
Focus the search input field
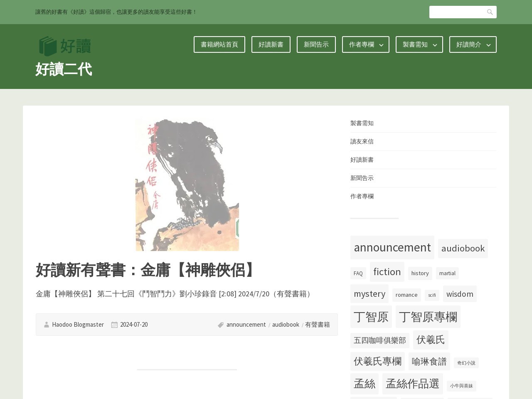coord(457,12)
